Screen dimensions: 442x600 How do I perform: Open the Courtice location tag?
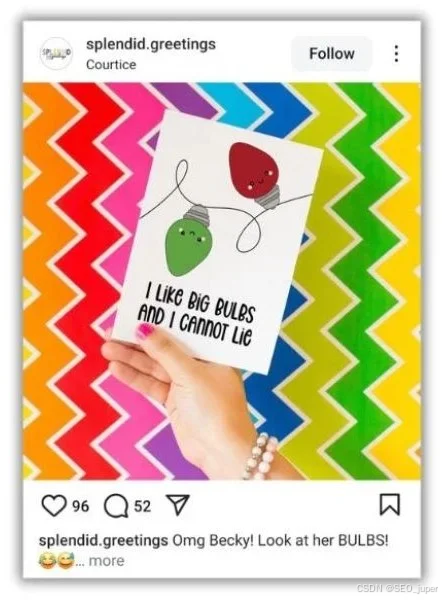click(111, 64)
